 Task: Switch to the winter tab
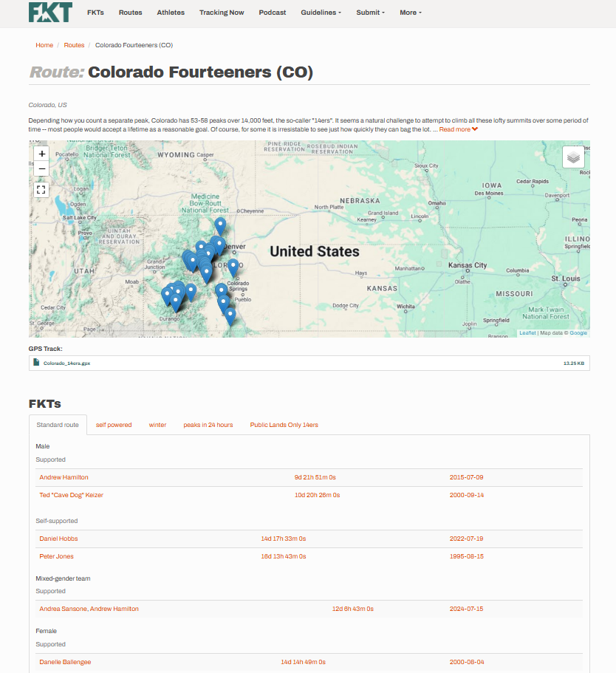157,425
